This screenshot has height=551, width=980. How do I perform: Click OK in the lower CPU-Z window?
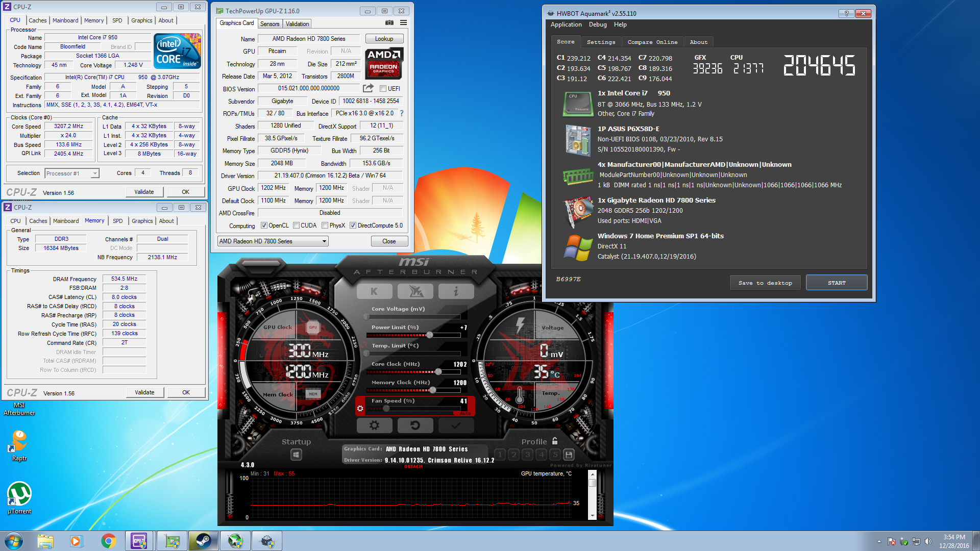click(186, 392)
